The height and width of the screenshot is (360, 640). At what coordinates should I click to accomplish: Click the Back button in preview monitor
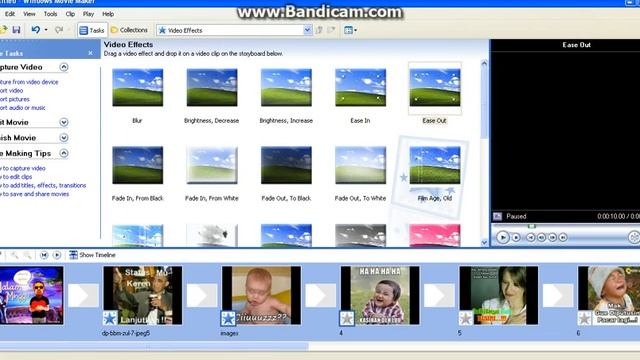[531, 237]
